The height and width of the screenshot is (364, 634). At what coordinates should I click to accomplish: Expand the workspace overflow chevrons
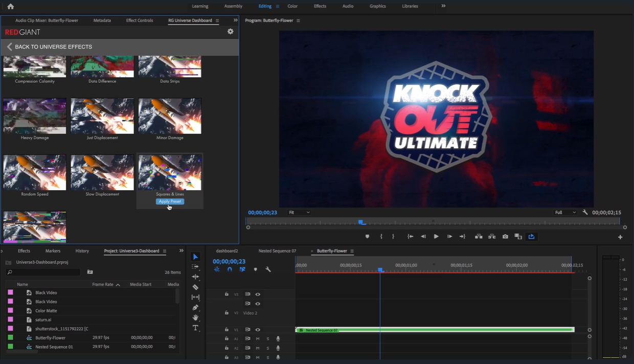point(443,6)
